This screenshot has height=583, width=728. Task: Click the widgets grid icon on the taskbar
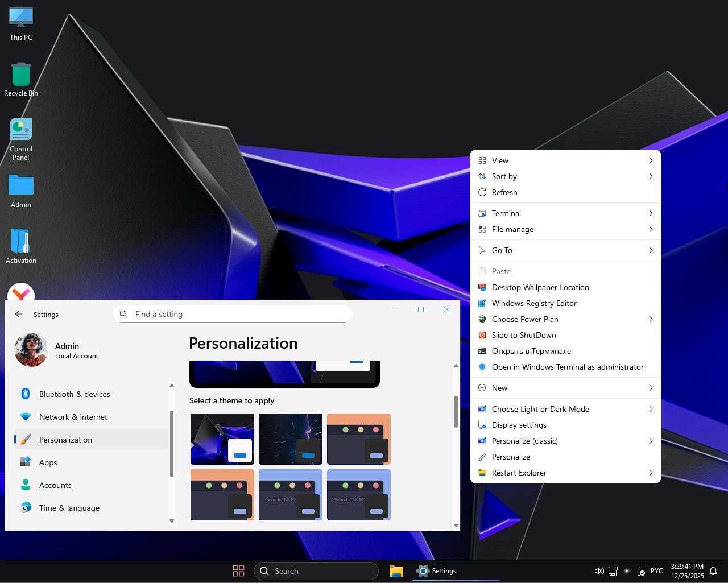pyautogui.click(x=238, y=570)
